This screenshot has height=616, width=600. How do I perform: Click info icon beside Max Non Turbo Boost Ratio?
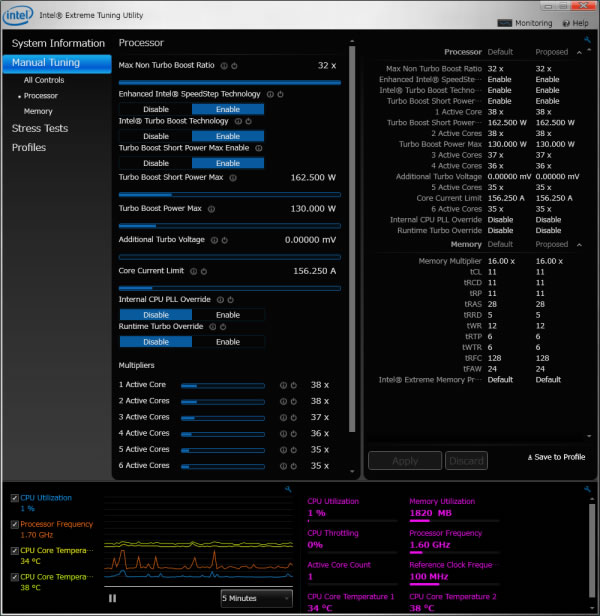pyautogui.click(x=224, y=66)
